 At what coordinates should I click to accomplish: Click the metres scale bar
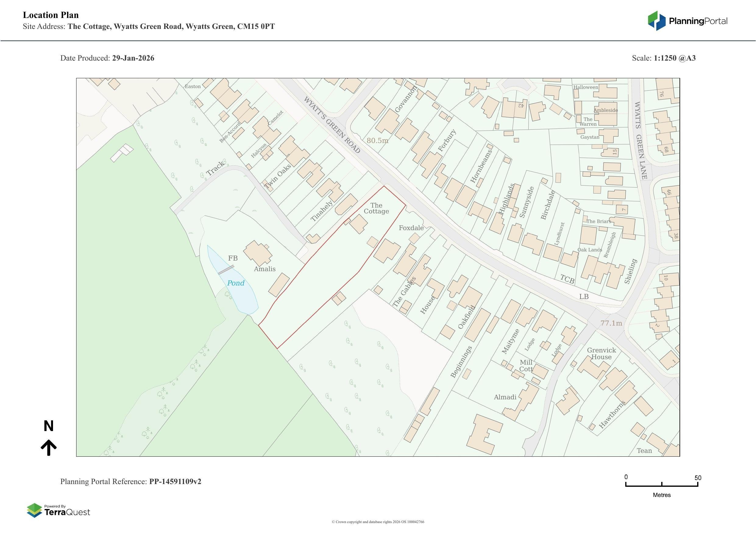(x=662, y=484)
